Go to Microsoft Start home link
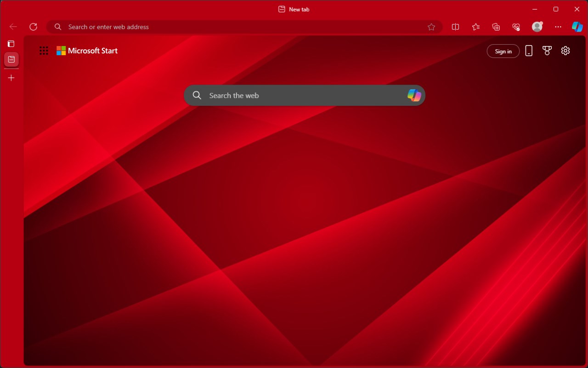Image resolution: width=588 pixels, height=368 pixels. (87, 51)
